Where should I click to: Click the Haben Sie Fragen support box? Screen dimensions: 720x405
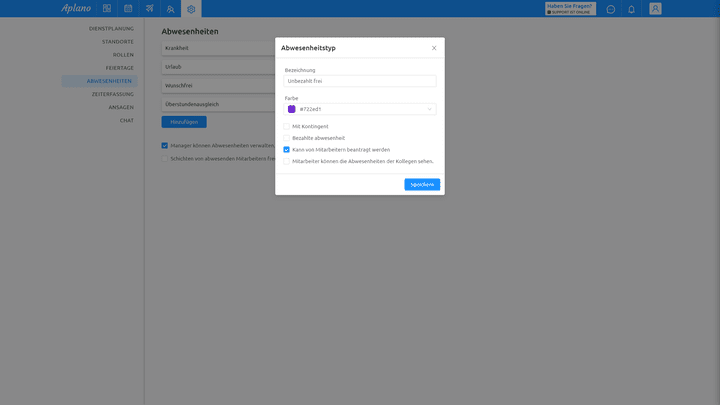point(570,9)
